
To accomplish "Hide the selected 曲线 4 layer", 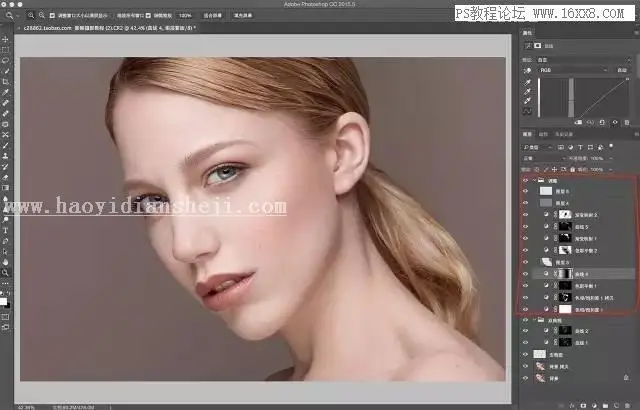I will point(525,274).
